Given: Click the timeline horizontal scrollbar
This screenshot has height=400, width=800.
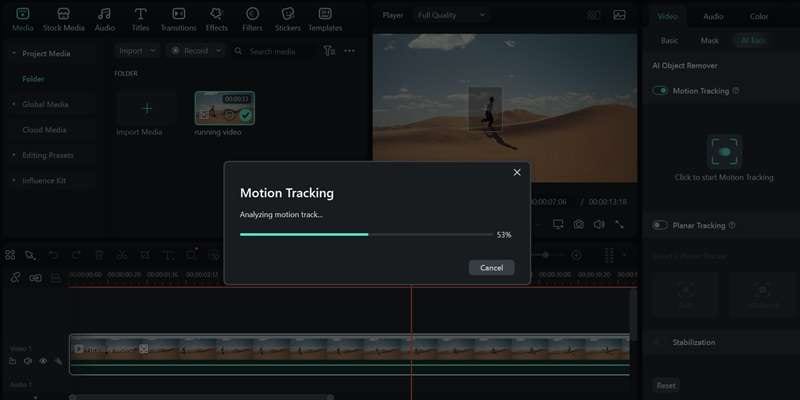Looking at the screenshot, I should [x=203, y=396].
